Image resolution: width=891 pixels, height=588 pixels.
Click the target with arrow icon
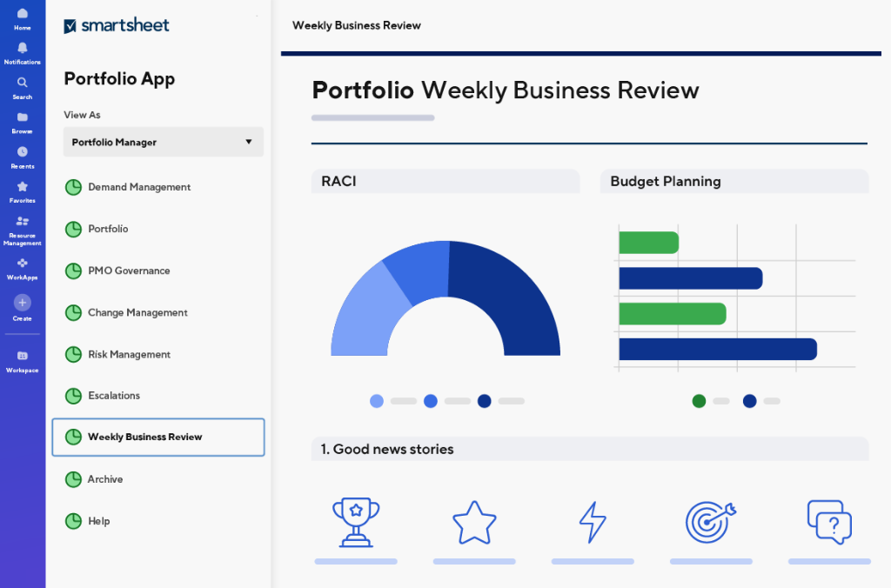coord(711,523)
